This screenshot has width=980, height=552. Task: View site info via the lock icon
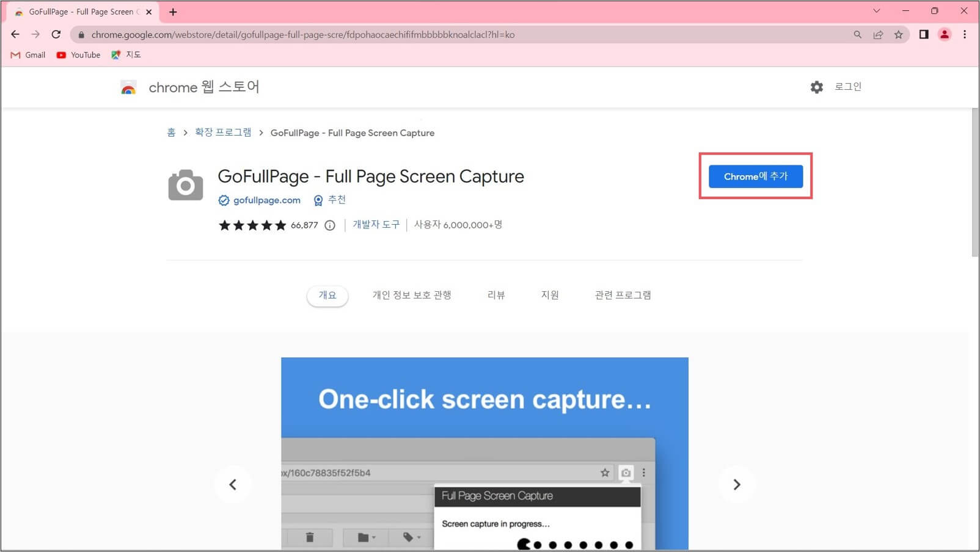81,35
